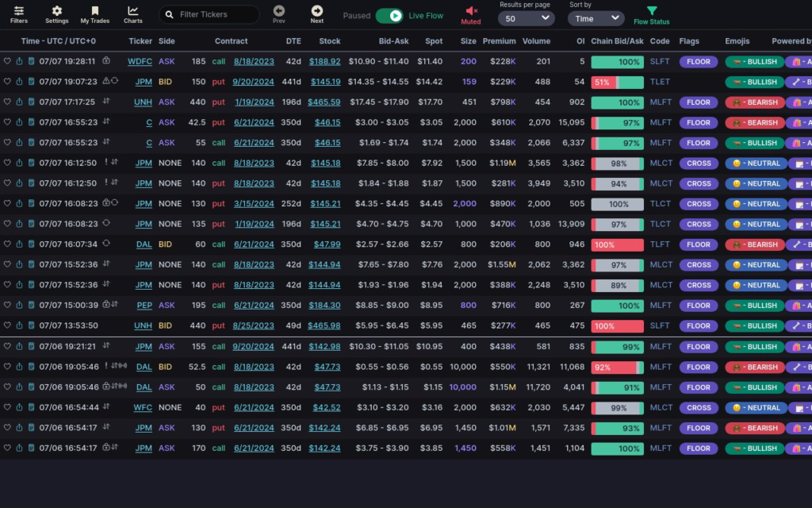Viewport: 812px width, 508px height.
Task: Sort by the Ticker column header
Action: pos(140,41)
